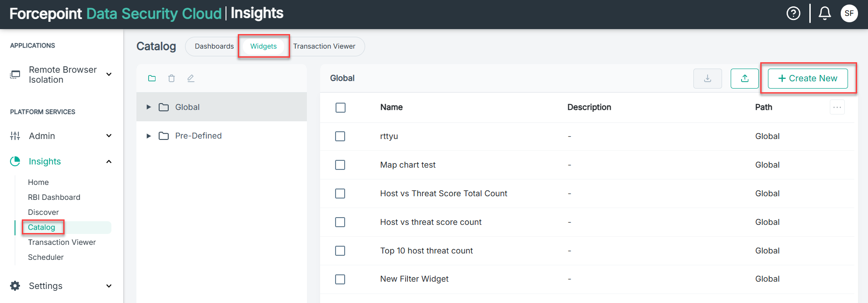Viewport: 868px width, 303px height.
Task: Open Host vs threat score count widget
Action: click(x=431, y=222)
